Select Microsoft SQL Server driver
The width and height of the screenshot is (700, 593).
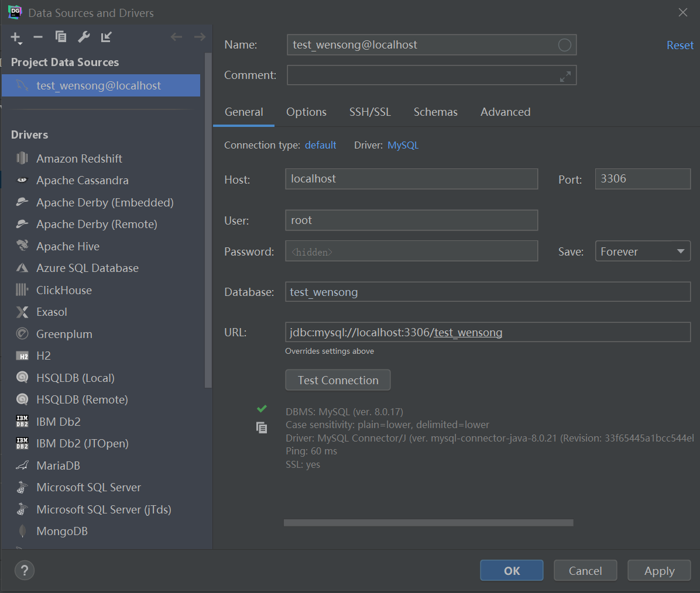[101, 487]
